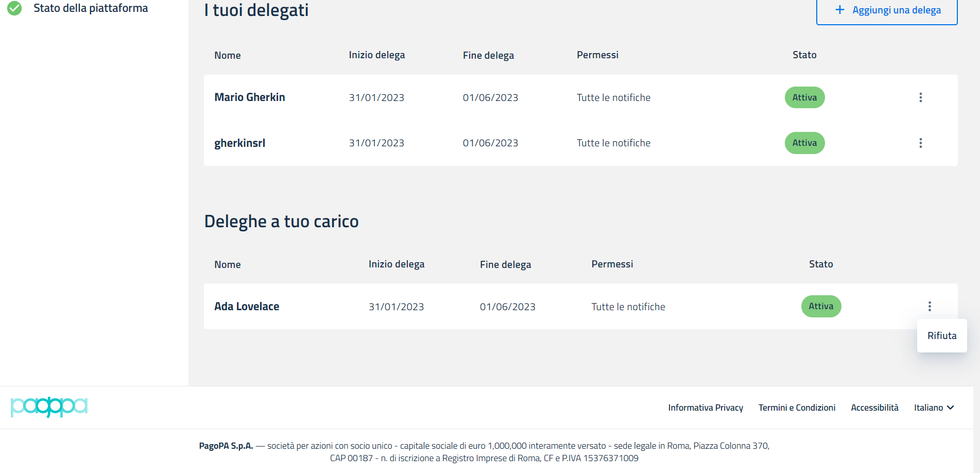
Task: Open three-dot menu for Mario Gherkin
Action: coord(920,97)
